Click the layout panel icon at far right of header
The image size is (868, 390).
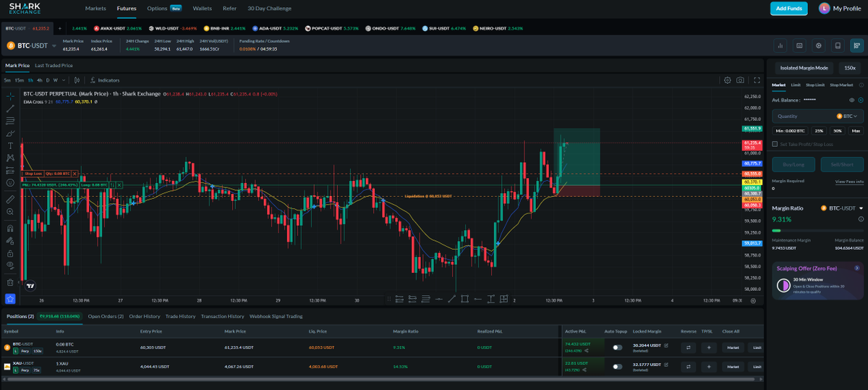[856, 46]
